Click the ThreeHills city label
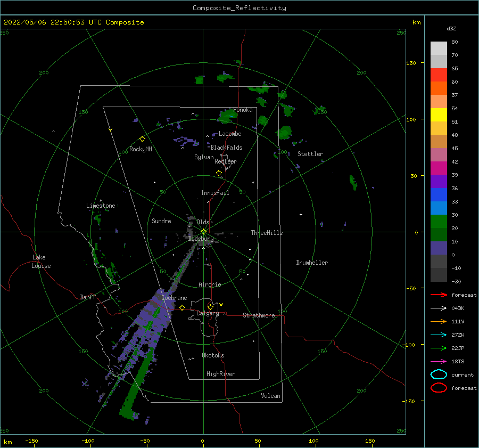Viewport: 479px width, 448px height. 267,233
